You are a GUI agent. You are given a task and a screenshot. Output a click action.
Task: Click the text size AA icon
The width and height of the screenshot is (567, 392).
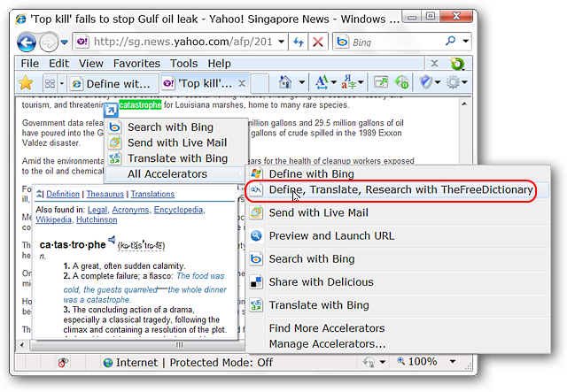(x=322, y=82)
